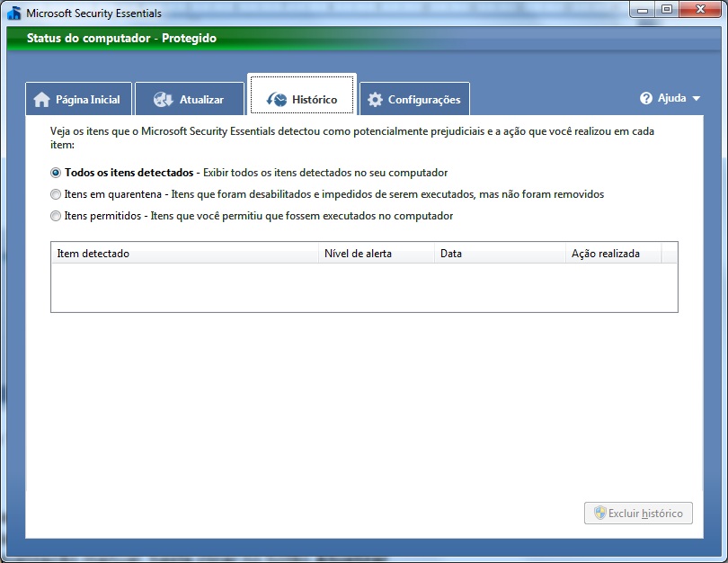Open the Página Inicial tab

coord(79,99)
